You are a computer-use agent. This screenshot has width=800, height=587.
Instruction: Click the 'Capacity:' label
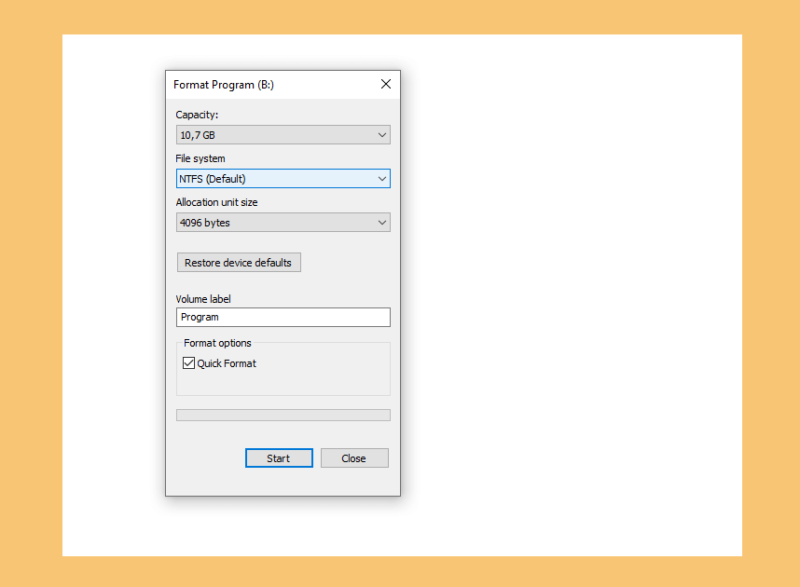(x=197, y=115)
